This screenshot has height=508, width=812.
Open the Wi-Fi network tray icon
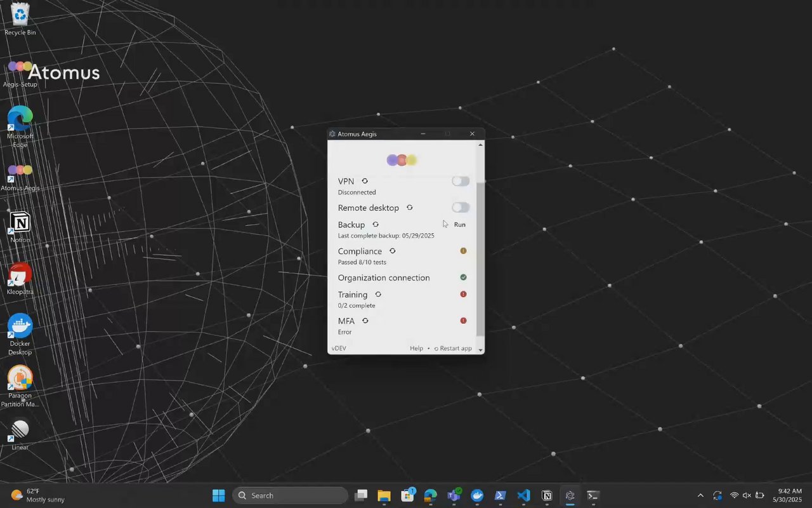735,495
